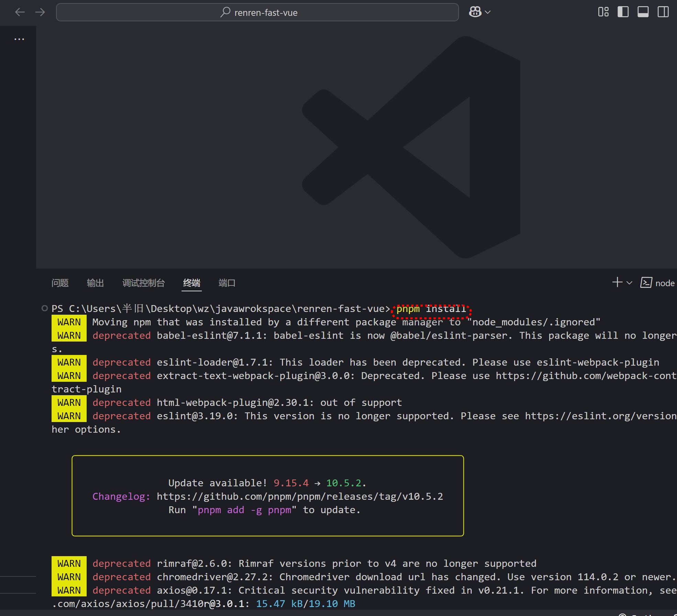Click the PowerShell prompt path text
The image size is (677, 616).
(221, 309)
